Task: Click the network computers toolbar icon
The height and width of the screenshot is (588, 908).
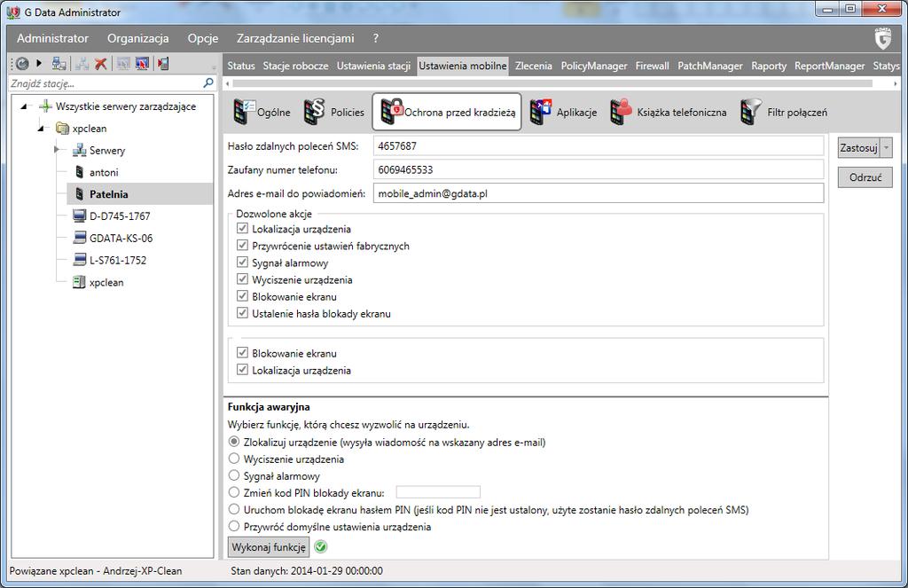Action: (59, 64)
